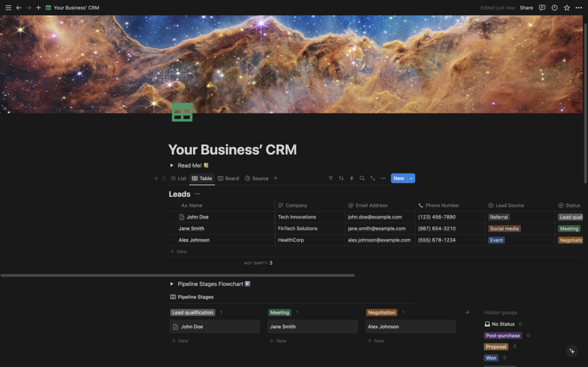588x367 pixels.
Task: Favorite the page with star icon
Action: coord(566,8)
